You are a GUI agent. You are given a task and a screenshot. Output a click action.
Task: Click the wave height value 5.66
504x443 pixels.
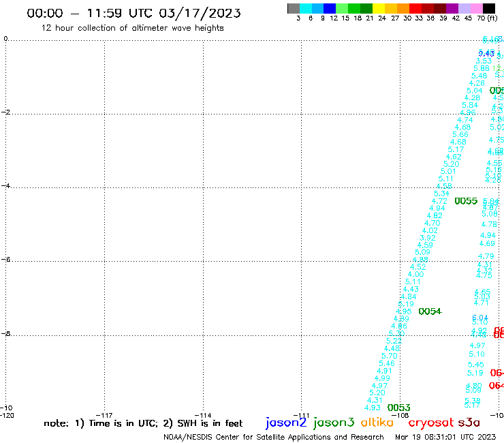pos(460,134)
